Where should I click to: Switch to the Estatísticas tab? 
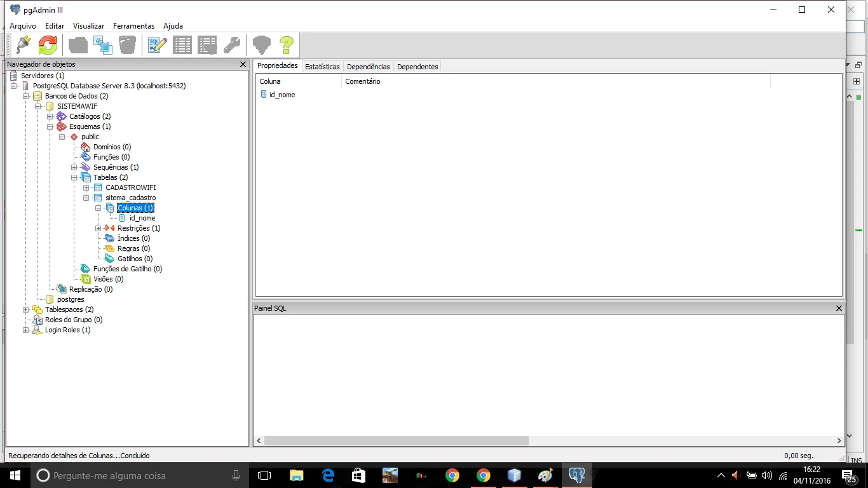pos(322,67)
